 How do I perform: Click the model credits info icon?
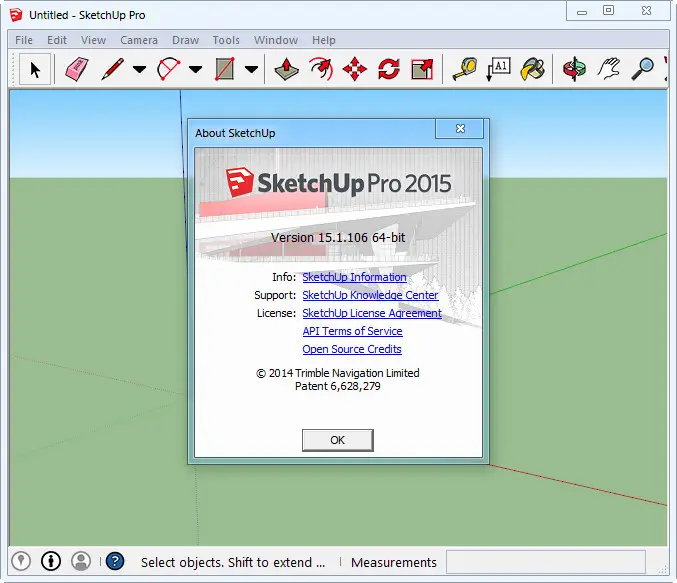point(51,561)
